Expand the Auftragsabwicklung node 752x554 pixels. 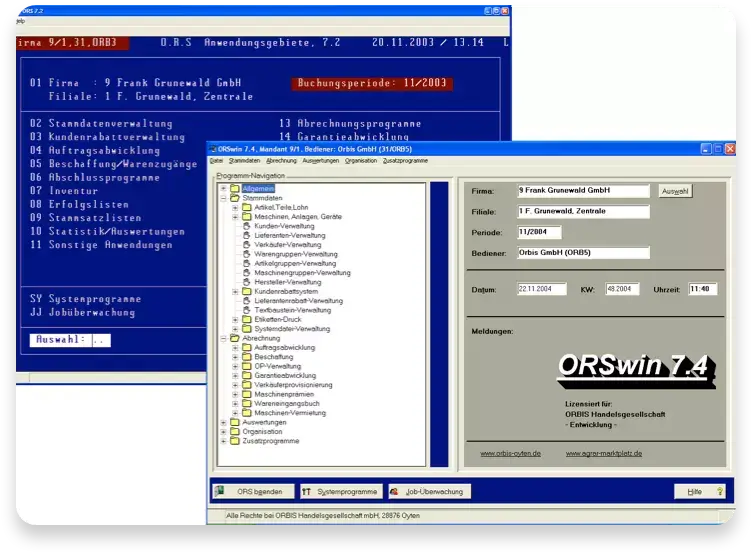point(235,347)
